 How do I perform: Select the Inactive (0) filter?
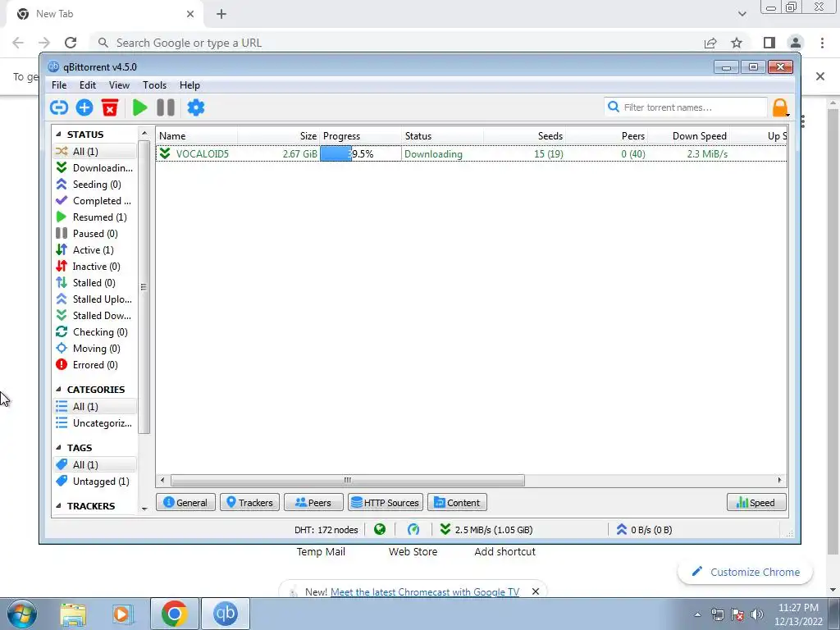tap(95, 267)
